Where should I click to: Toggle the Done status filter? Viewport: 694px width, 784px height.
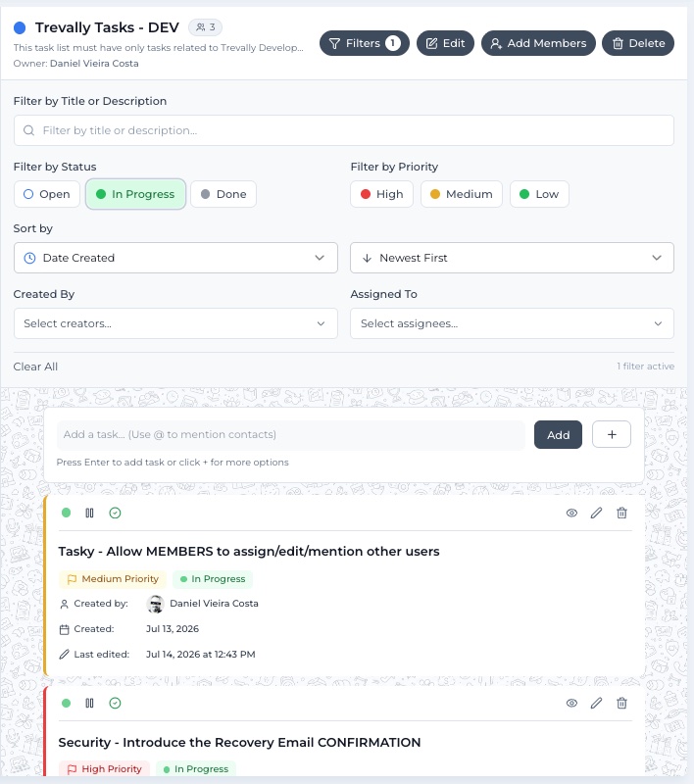223,194
